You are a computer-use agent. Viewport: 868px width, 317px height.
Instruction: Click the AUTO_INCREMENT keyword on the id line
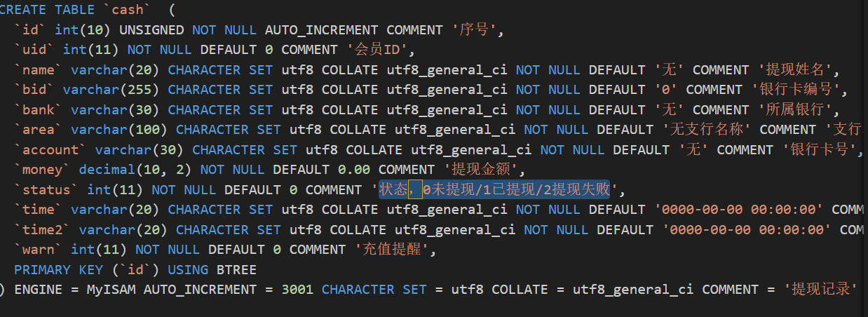(322, 30)
